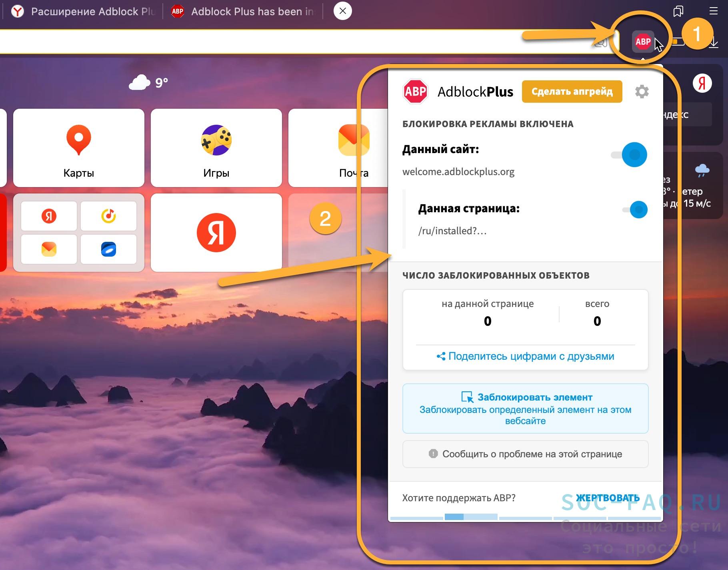Click the small mail icon in the folder tile

coord(49,249)
